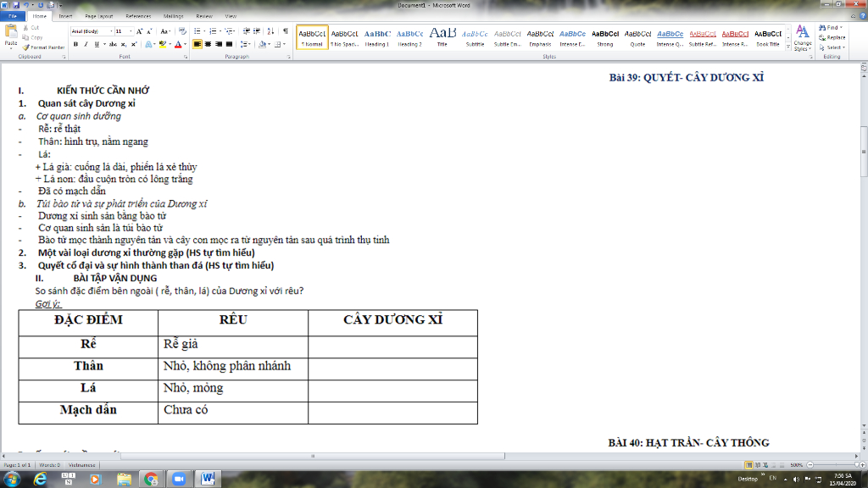Increase paragraph indent

(257, 31)
